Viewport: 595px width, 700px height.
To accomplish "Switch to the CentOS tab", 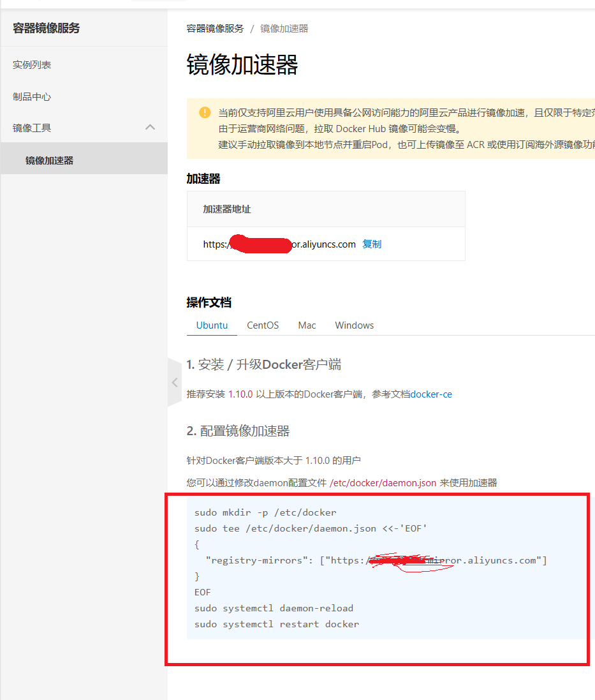I will click(x=263, y=325).
